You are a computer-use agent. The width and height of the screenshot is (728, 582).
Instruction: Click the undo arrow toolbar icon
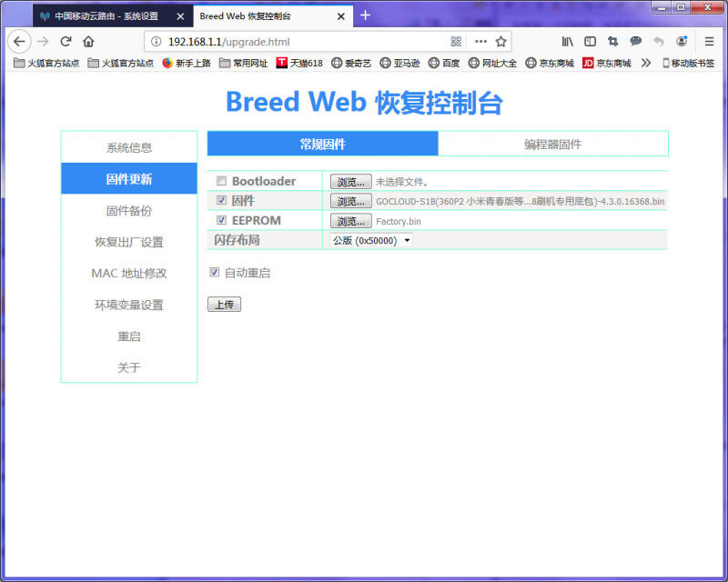[658, 42]
